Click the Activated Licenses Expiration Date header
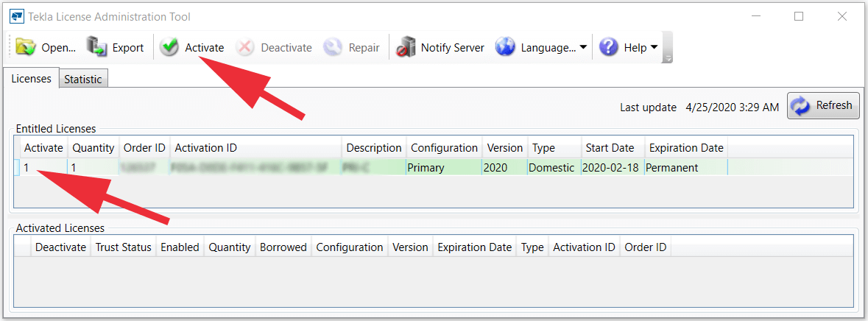868x321 pixels. coord(474,247)
